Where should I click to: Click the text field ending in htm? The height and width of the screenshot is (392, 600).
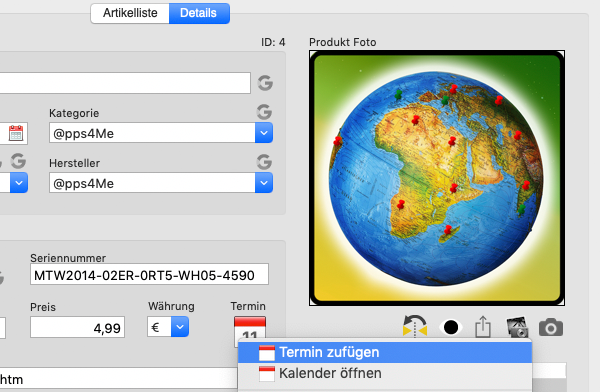coord(119,379)
